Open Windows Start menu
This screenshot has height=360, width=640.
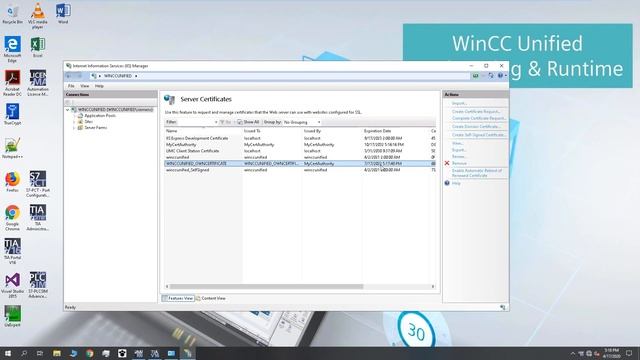(x=7, y=353)
